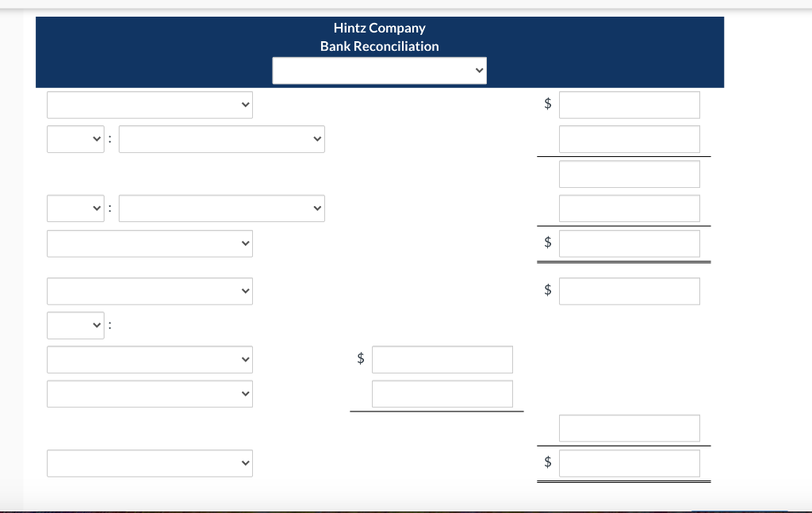Open the balance per books label dropdown
Screen dimensions: 812x513
149,291
